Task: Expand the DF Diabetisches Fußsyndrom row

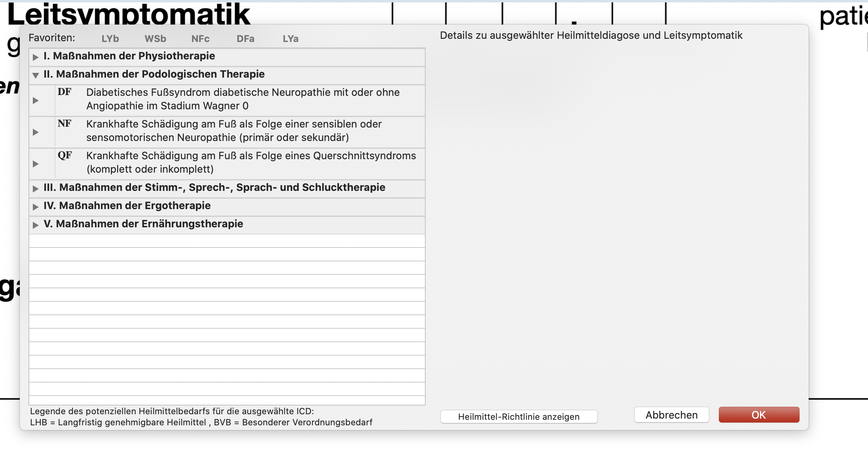Action: tap(36, 101)
